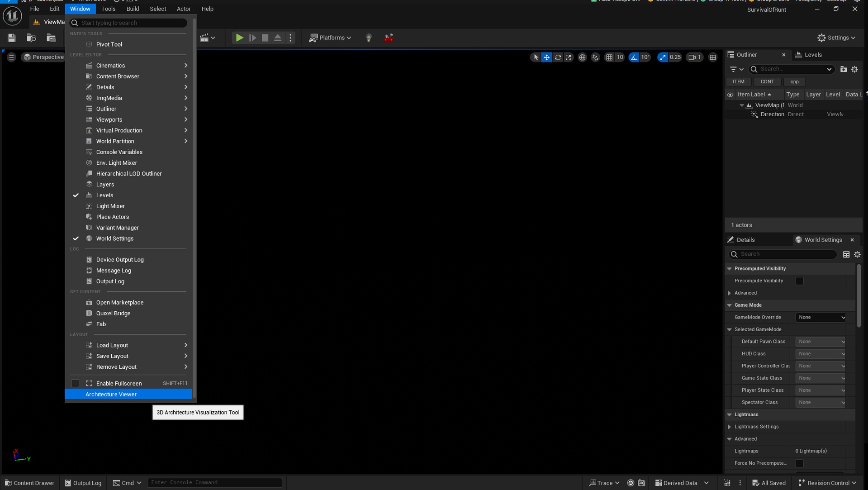Click the Save current level icon
The height and width of the screenshot is (490, 868).
click(x=12, y=38)
